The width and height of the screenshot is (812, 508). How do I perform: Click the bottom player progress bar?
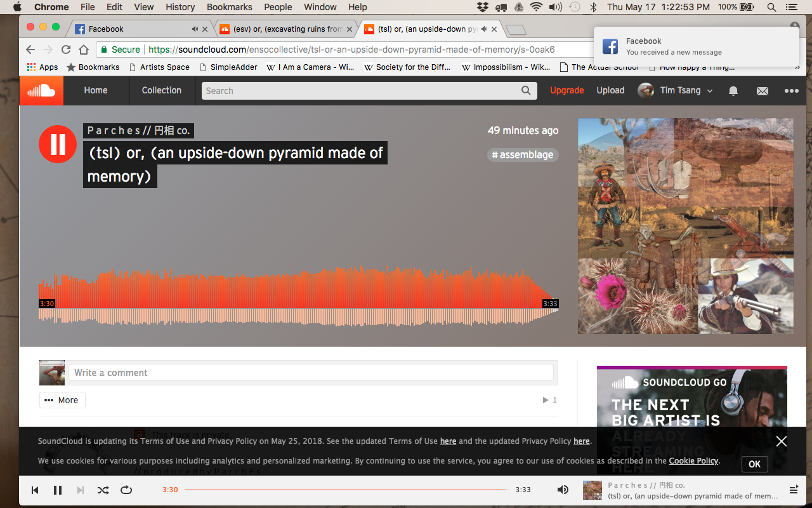coord(346,490)
